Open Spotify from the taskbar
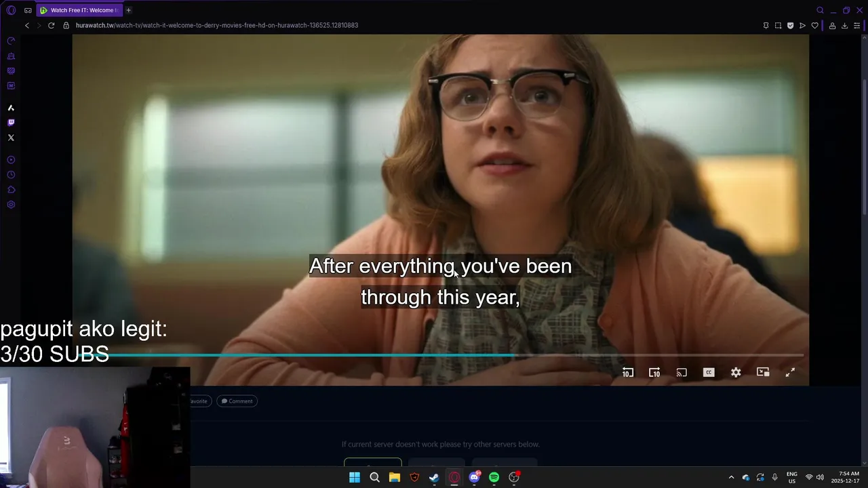The height and width of the screenshot is (488, 868). [494, 477]
